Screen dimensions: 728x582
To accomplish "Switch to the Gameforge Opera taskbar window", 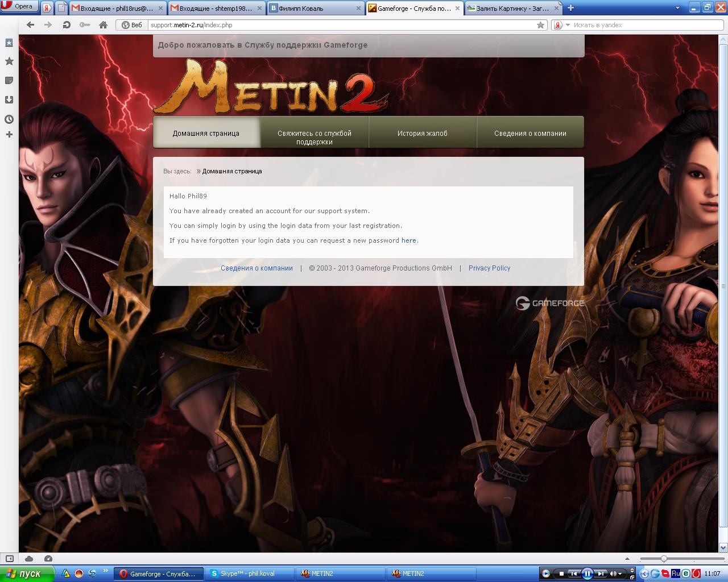I will (x=158, y=574).
